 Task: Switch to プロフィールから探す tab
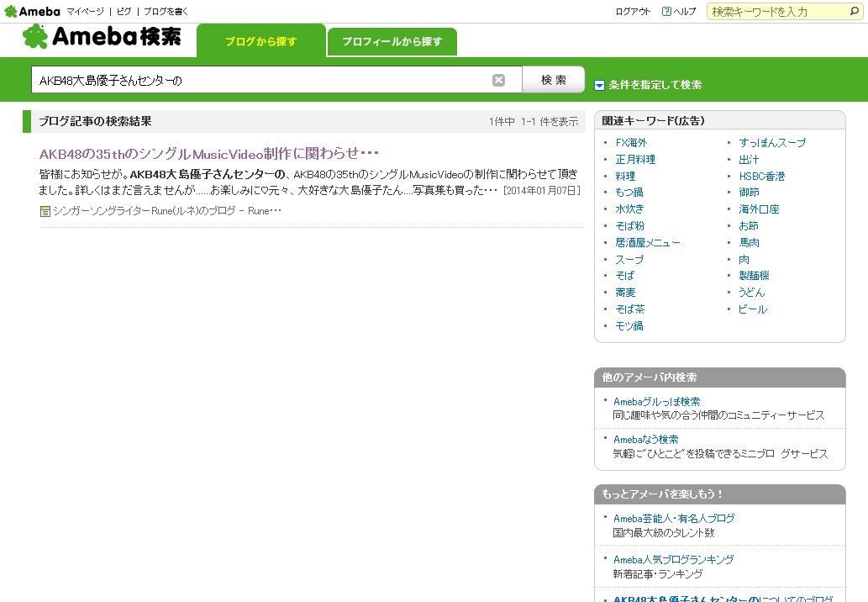(x=392, y=41)
